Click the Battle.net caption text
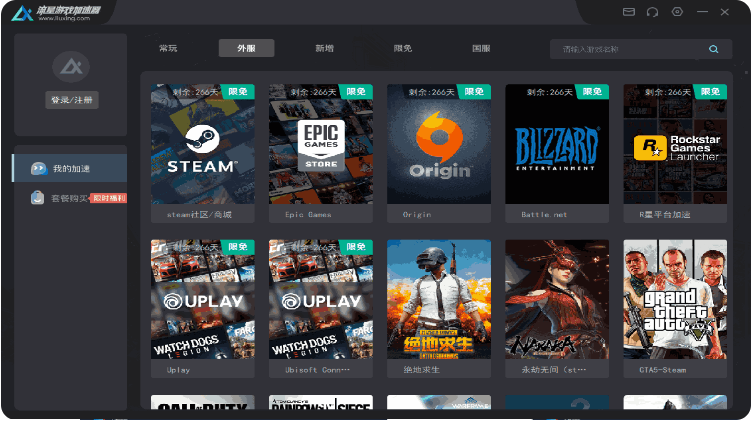 click(544, 215)
